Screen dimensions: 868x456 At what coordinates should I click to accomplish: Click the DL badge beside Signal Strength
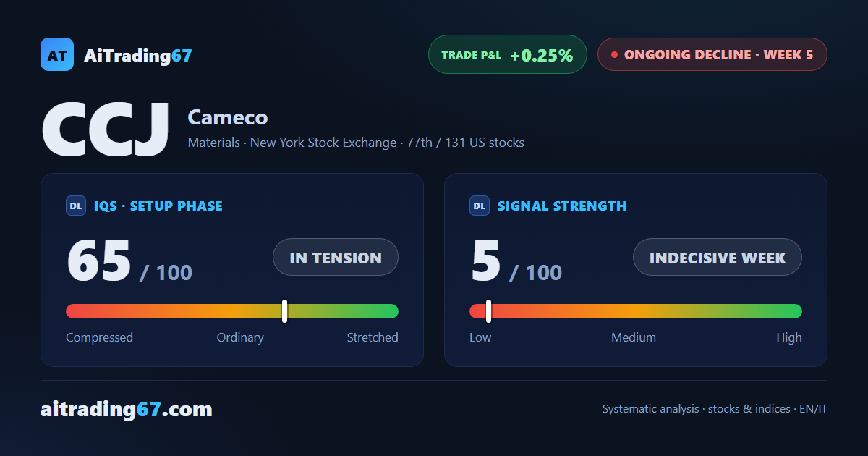pos(480,206)
